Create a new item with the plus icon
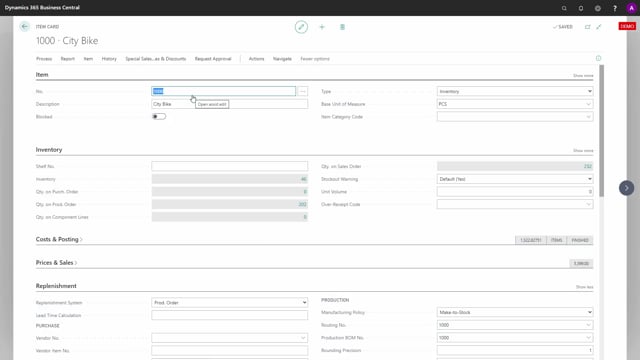 click(x=322, y=27)
